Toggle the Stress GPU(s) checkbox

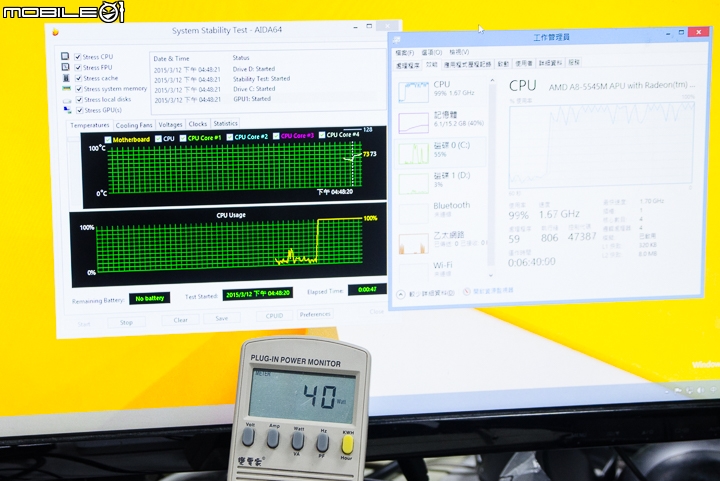[x=80, y=110]
